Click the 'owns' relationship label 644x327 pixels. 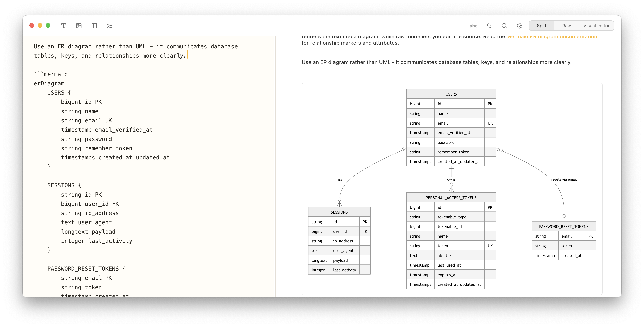[x=451, y=179]
